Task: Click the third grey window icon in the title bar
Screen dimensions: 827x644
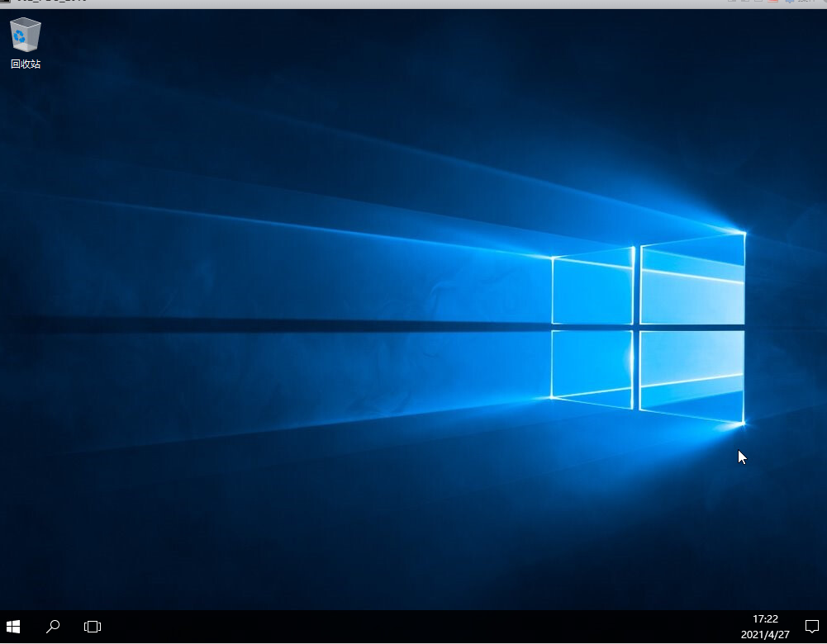Action: tap(760, 2)
